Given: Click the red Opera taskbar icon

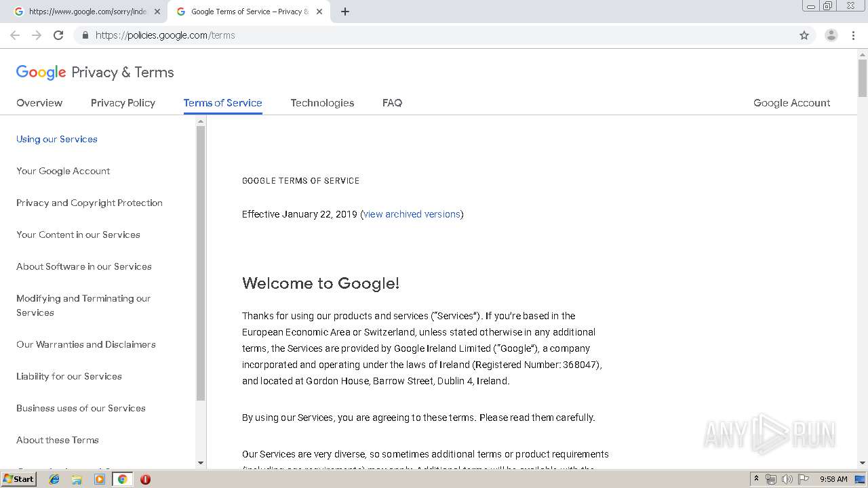Looking at the screenshot, I should 145,479.
